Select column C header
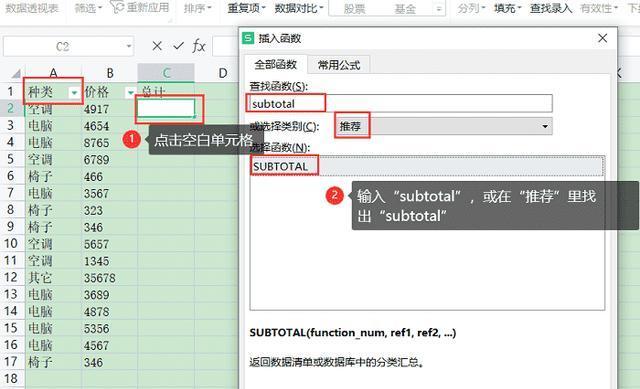This screenshot has width=640, height=389. (x=166, y=73)
